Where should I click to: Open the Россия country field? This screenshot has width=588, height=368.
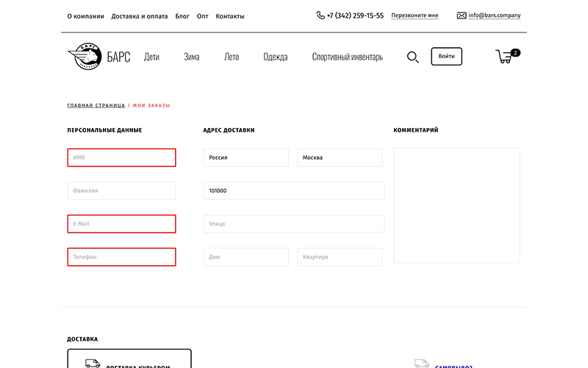tap(246, 158)
